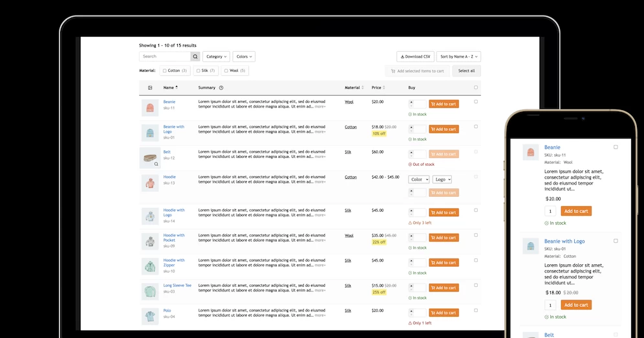Click the Hoodie with Zipper thumbnail
This screenshot has height=338, width=644.
pos(150,267)
